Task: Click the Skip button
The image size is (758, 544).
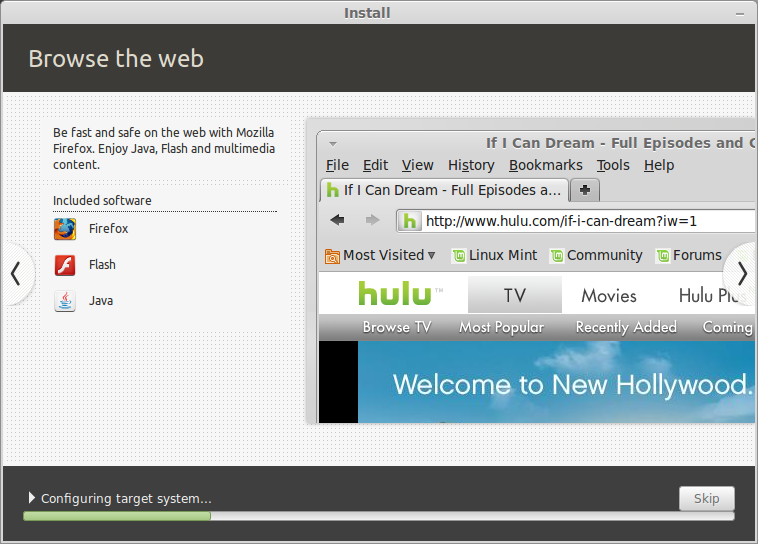Action: (707, 499)
